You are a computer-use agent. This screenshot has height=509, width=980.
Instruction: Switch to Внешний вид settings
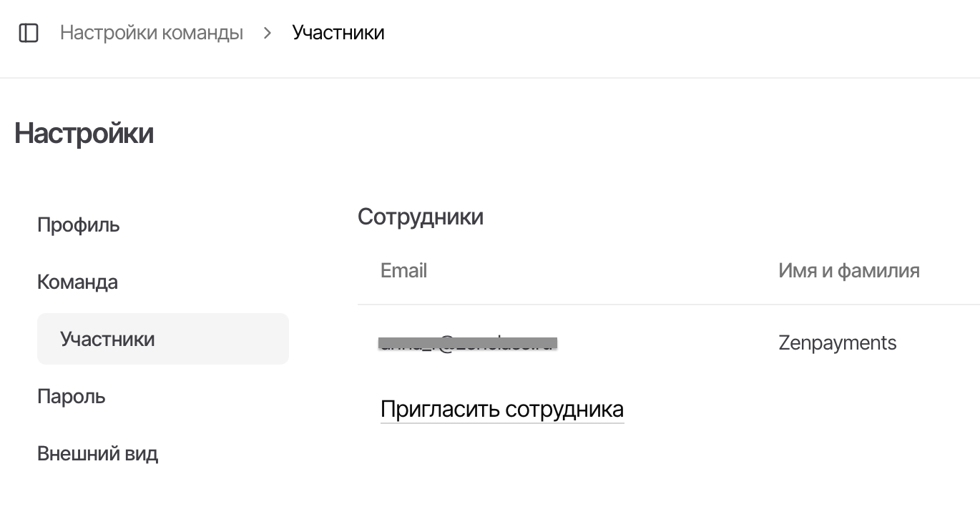click(x=97, y=453)
